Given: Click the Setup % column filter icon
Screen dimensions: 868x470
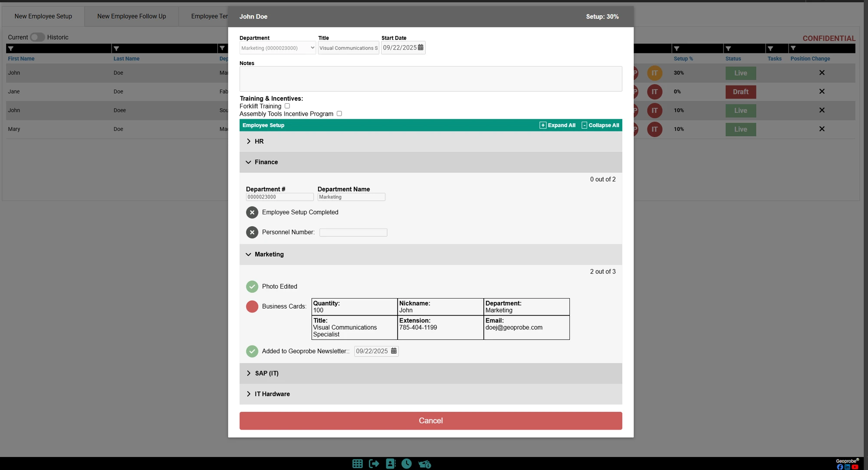Looking at the screenshot, I should click(x=677, y=49).
